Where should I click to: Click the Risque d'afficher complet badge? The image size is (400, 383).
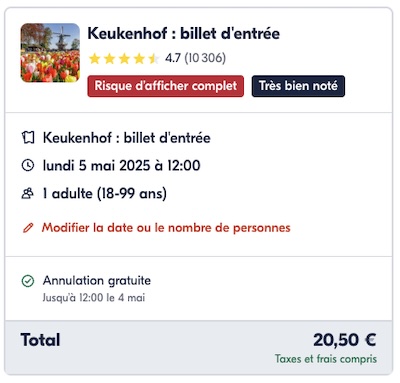click(x=166, y=86)
